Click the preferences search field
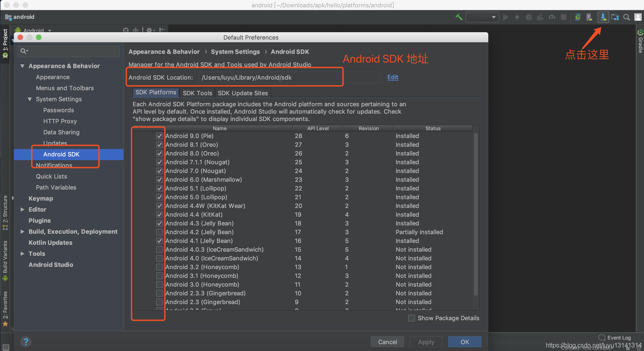The image size is (644, 351). (68, 51)
